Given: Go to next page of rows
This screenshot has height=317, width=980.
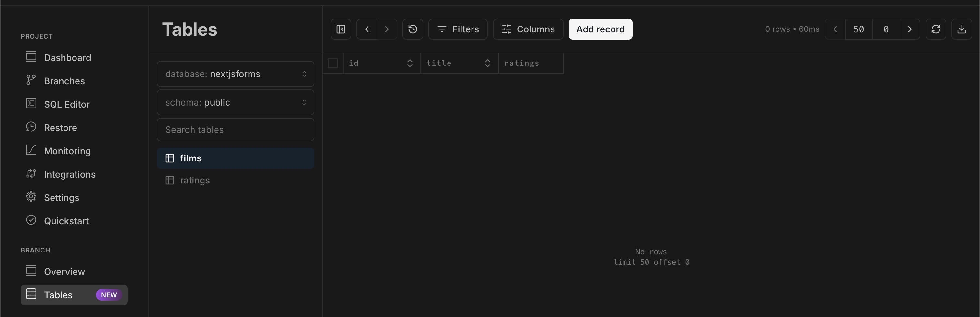Looking at the screenshot, I should [910, 29].
